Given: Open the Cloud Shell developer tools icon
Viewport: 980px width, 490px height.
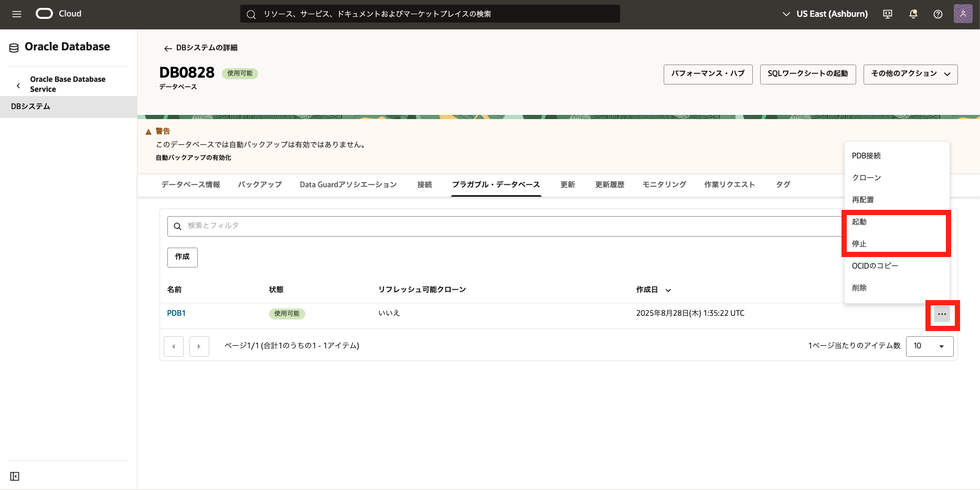Looking at the screenshot, I should pos(888,14).
